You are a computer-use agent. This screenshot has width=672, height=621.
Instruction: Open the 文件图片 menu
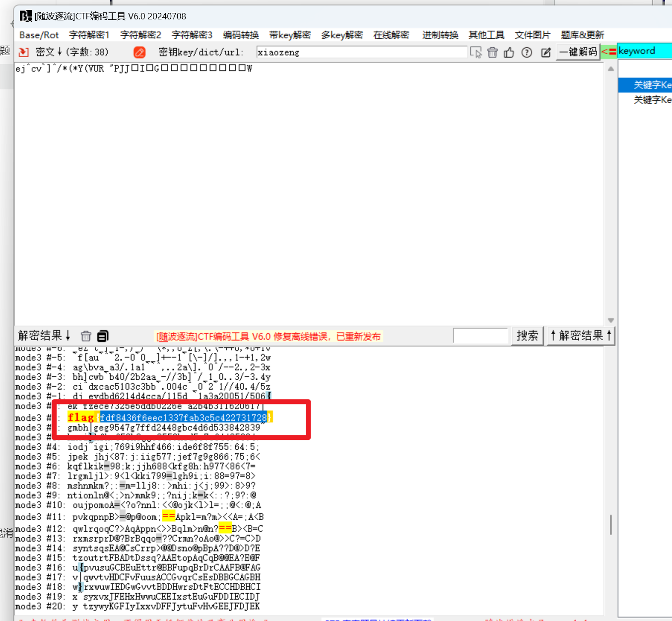533,35
